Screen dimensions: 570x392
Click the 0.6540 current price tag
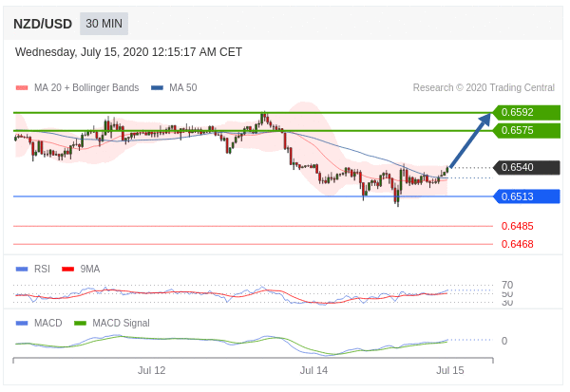tap(526, 167)
